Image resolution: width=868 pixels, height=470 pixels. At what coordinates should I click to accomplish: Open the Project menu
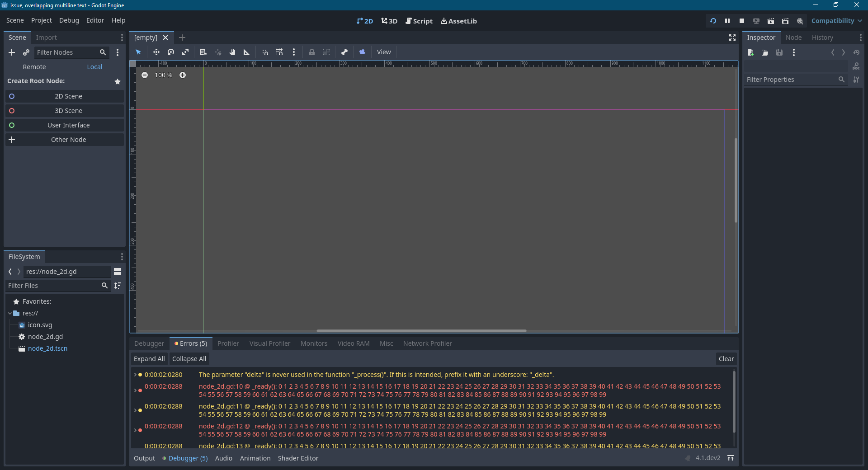point(41,20)
